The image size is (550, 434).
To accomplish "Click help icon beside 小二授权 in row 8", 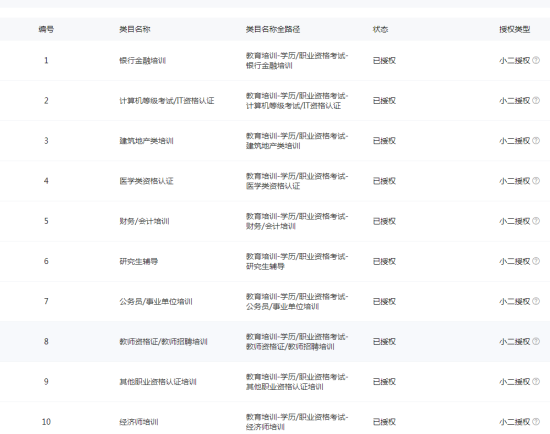I will pos(536,341).
